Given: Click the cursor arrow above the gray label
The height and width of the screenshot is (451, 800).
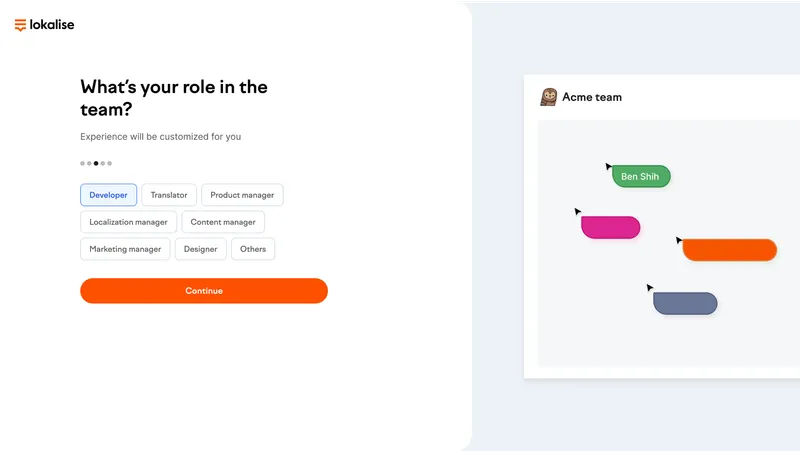Looking at the screenshot, I should coord(650,288).
